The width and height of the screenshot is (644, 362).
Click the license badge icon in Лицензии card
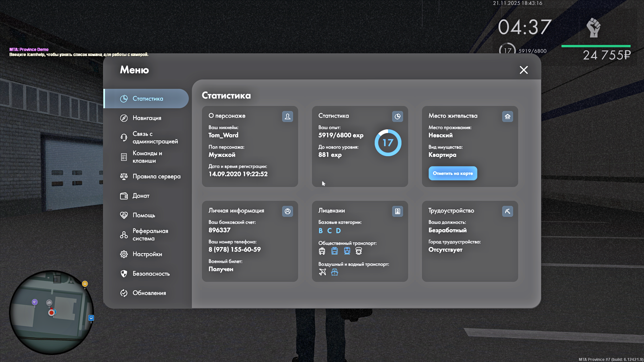point(397,211)
